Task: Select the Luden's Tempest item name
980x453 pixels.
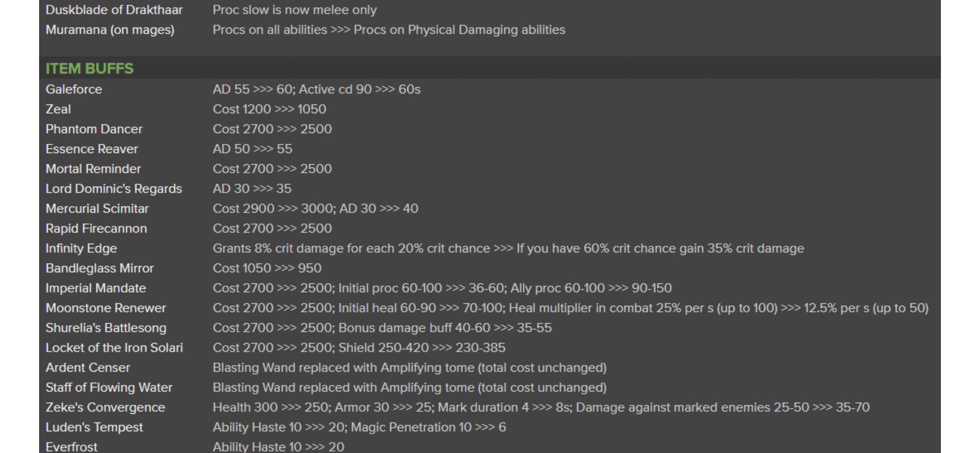Action: pos(94,427)
